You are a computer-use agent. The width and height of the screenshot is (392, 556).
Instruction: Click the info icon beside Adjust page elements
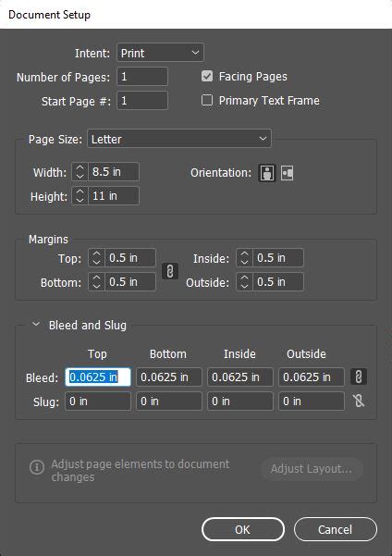point(37,466)
